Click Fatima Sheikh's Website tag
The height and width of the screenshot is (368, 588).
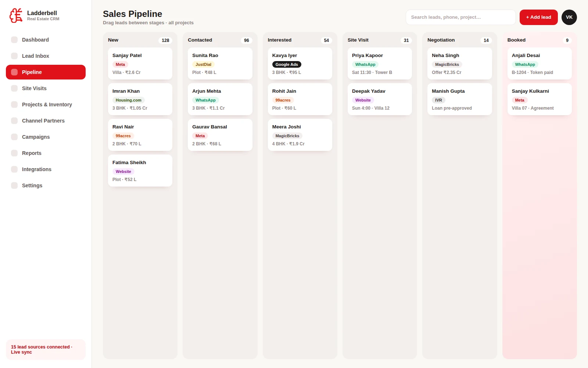point(123,171)
